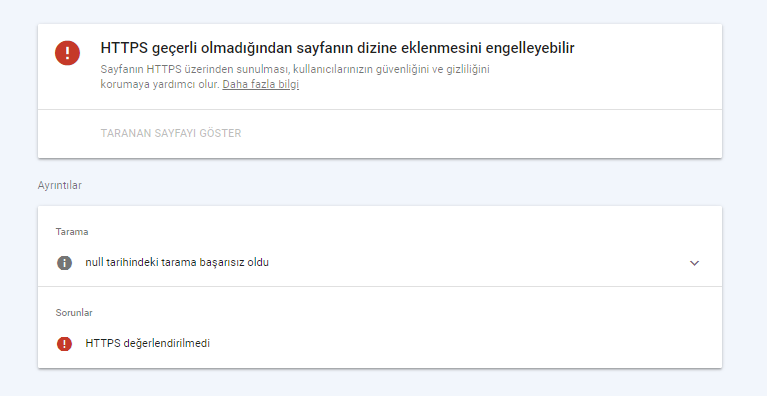This screenshot has height=396, width=767.
Task: Click the word 'null' in the crawl message
Action: (x=94, y=263)
